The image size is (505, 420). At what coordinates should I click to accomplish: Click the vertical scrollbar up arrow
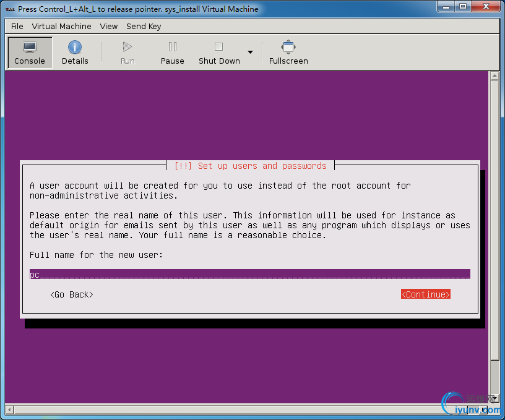[494, 75]
